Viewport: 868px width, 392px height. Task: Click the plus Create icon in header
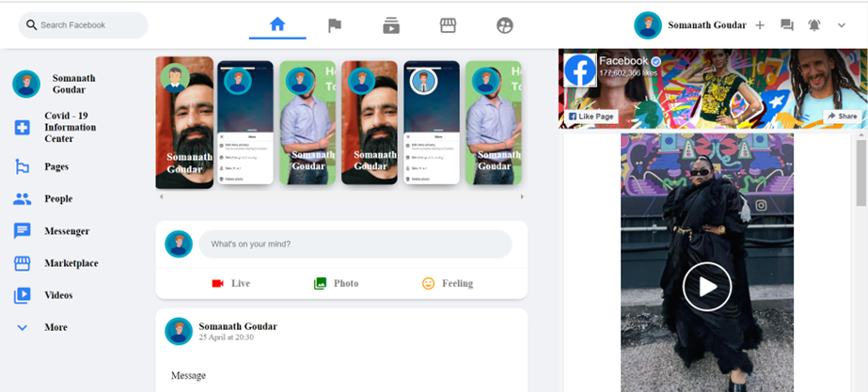click(x=760, y=25)
